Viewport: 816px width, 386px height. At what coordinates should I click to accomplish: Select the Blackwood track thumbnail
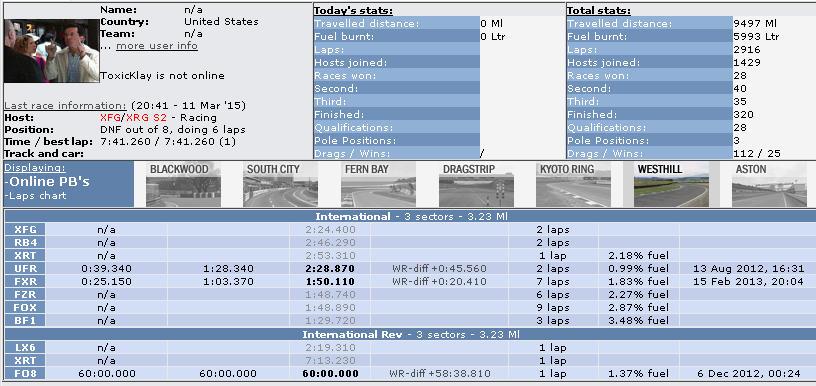click(x=183, y=185)
